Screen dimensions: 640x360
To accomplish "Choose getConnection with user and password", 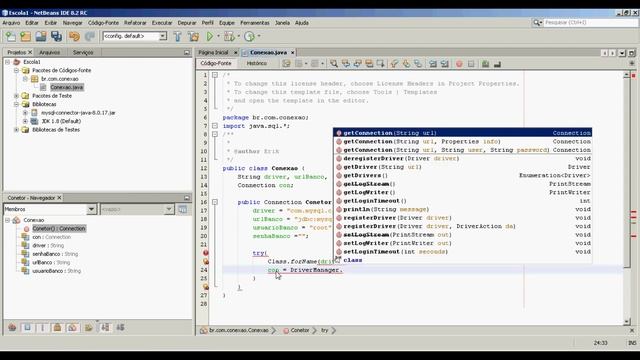I will pos(463,150).
